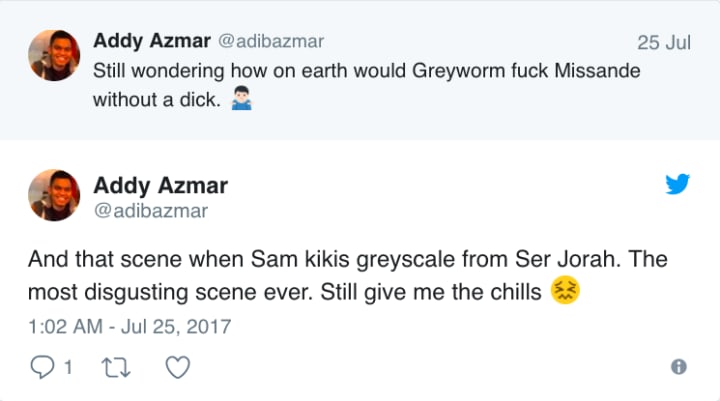The height and width of the screenshot is (401, 720).
Task: Open the avatar in the grey parent tweet
Action: pyautogui.click(x=55, y=55)
